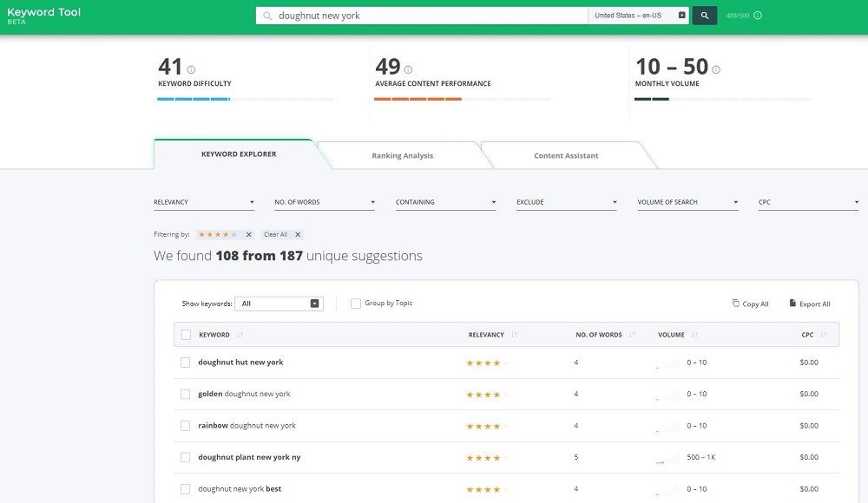
Task: Click the Copy All link text
Action: (755, 304)
